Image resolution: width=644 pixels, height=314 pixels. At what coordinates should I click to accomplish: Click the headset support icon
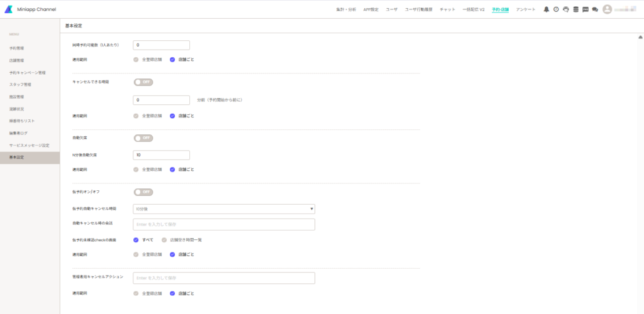(x=566, y=9)
